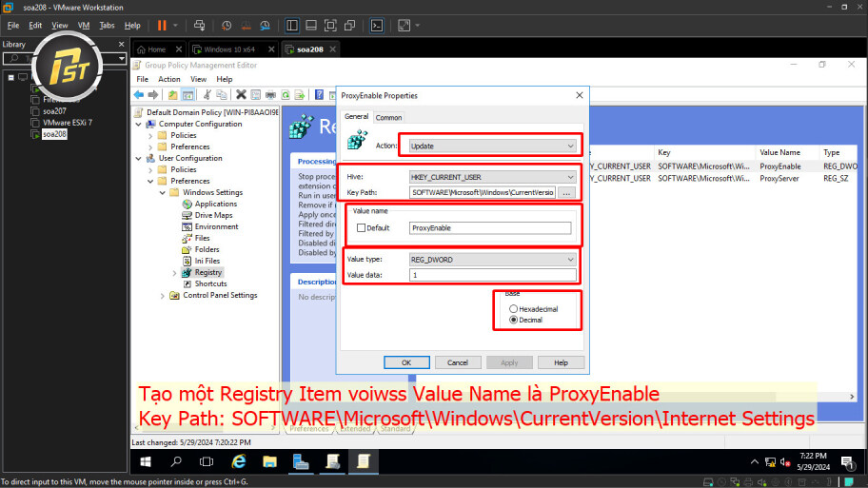Click Up one level folder icon
Image resolution: width=868 pixels, height=488 pixels.
click(172, 95)
